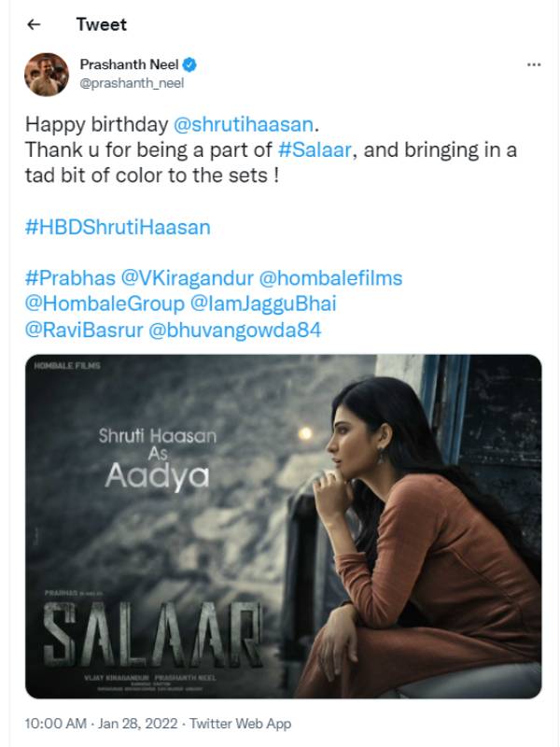Open the tweet's three-dot more menu
The image size is (560, 747).
point(534,64)
